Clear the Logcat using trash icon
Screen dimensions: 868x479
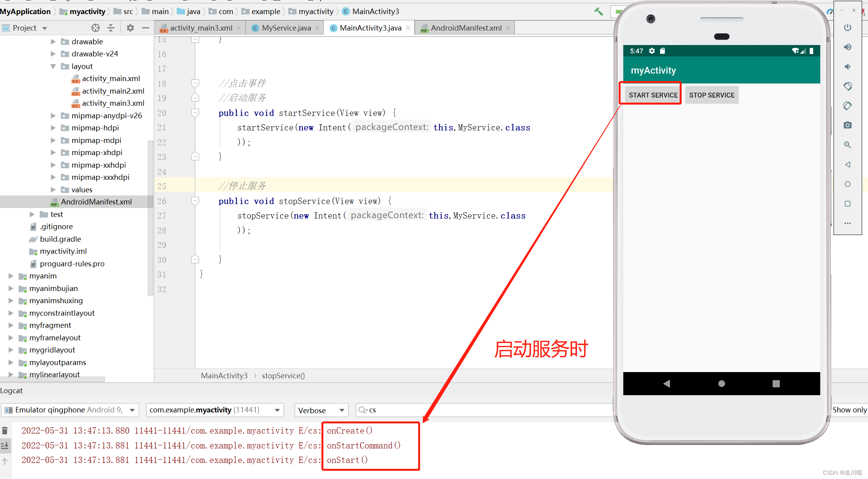point(5,430)
